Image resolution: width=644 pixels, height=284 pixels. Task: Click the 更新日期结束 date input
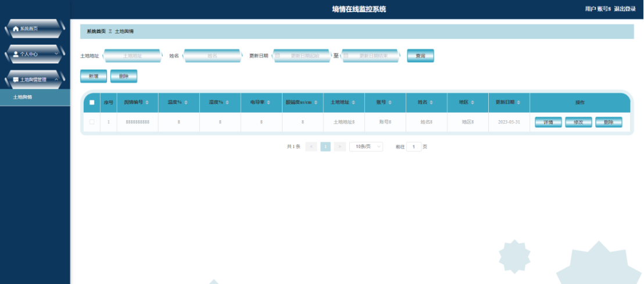pos(370,56)
